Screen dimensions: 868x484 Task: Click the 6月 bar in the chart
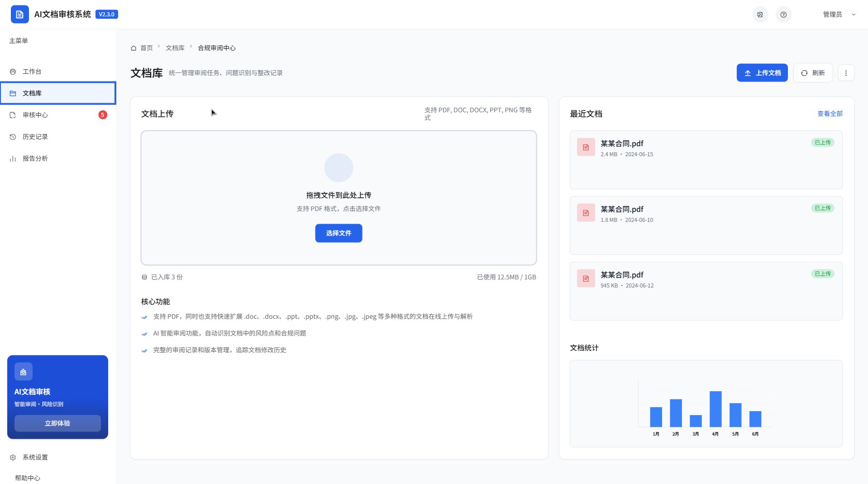point(755,419)
